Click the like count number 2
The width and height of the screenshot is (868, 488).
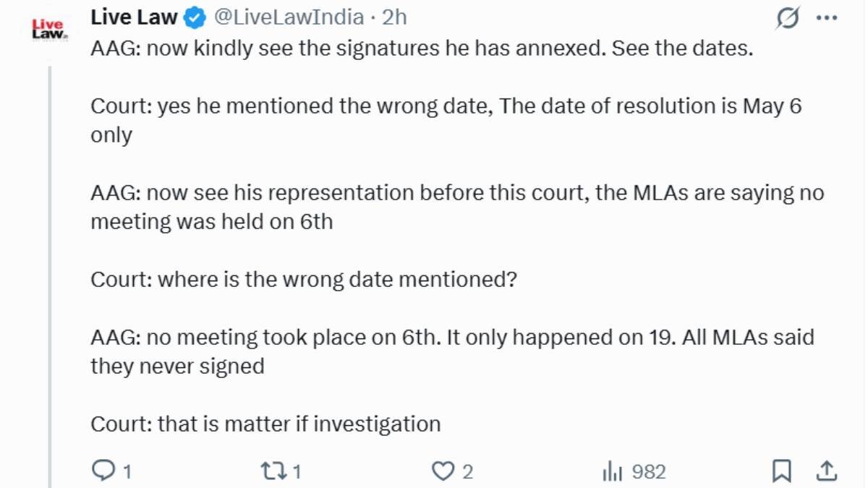467,472
